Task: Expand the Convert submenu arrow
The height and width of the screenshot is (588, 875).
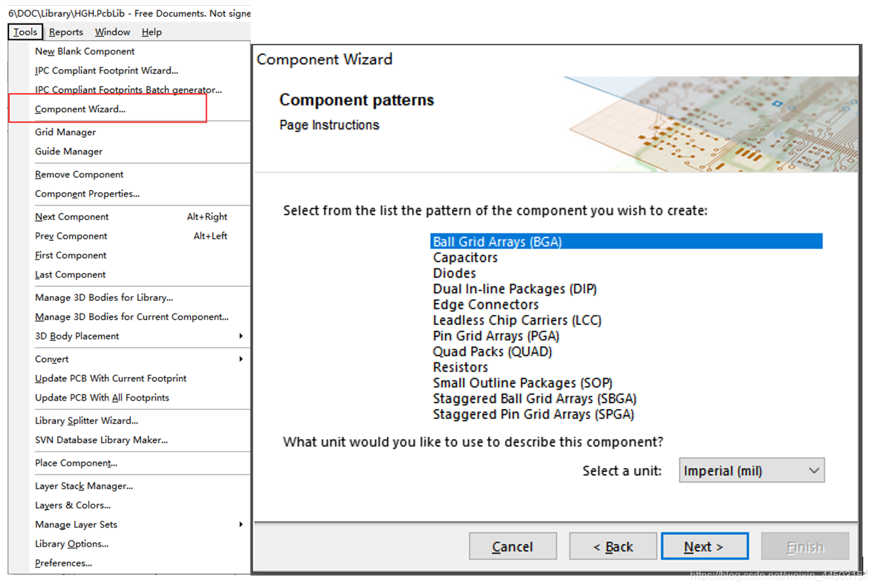Action: [241, 359]
